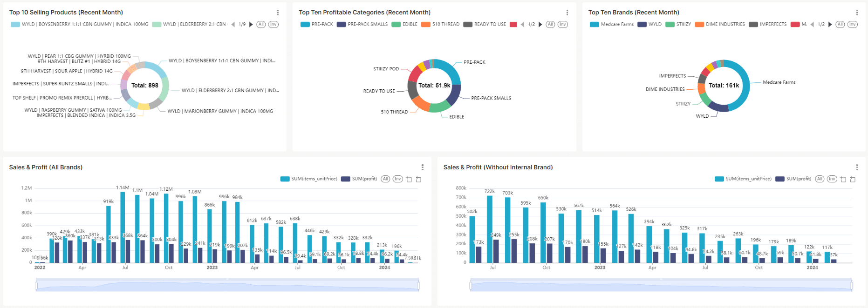Go to next legend page in Profitable Categories
The width and height of the screenshot is (868, 308).
click(540, 25)
